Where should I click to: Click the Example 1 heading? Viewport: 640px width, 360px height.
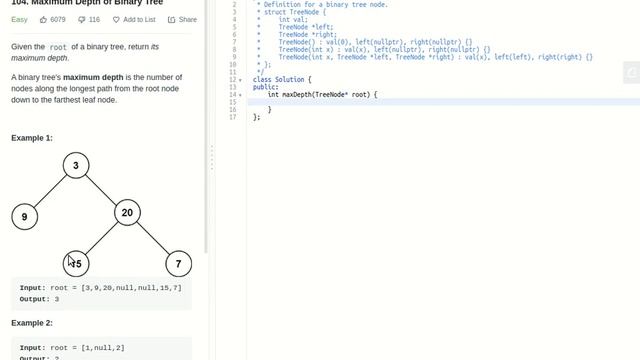(32, 138)
